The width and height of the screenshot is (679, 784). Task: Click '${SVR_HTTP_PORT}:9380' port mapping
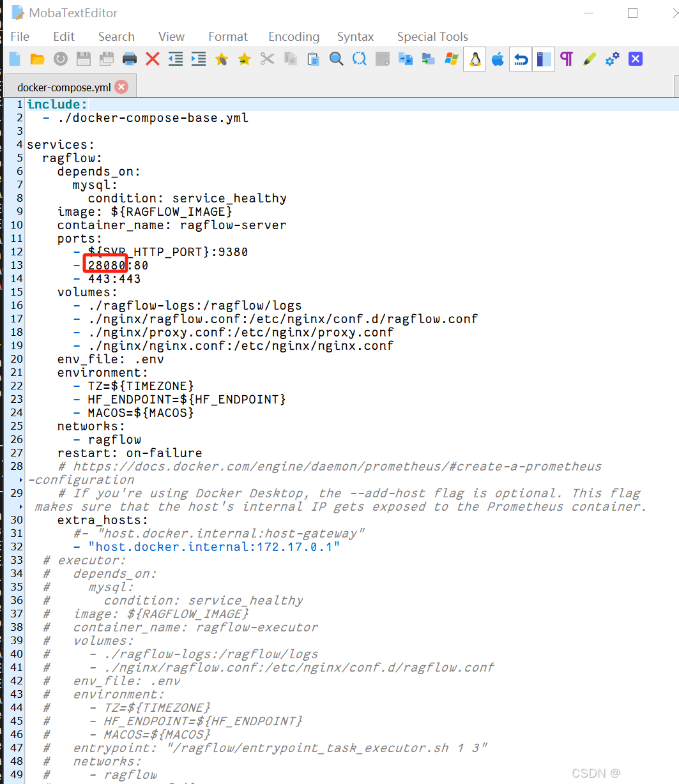tap(168, 252)
